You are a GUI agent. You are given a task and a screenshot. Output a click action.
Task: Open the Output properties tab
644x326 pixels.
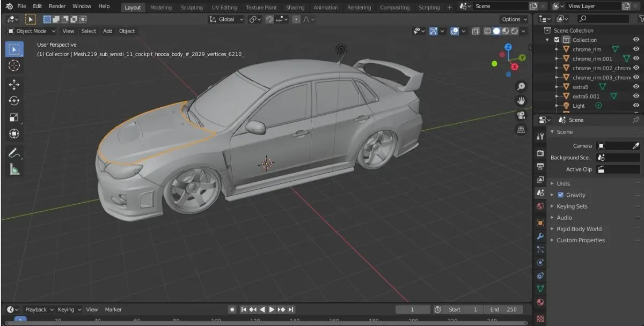click(540, 166)
